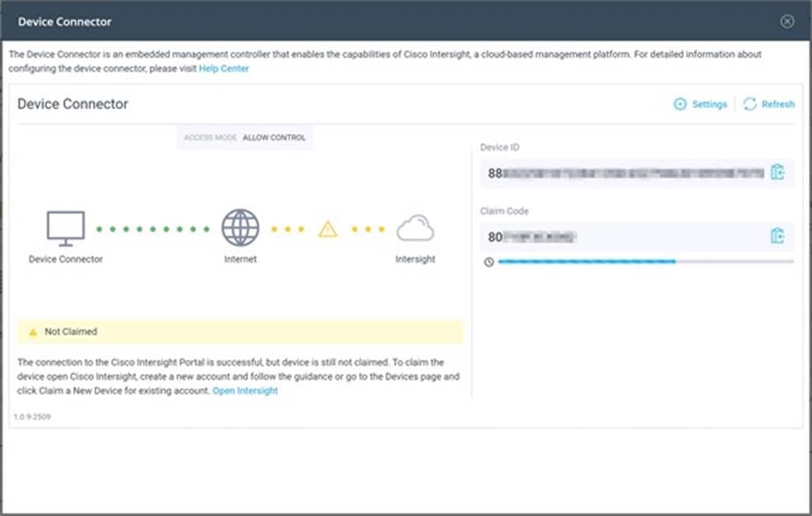Copy the Device ID to clipboard
Image resolution: width=812 pixels, height=516 pixels.
point(777,172)
